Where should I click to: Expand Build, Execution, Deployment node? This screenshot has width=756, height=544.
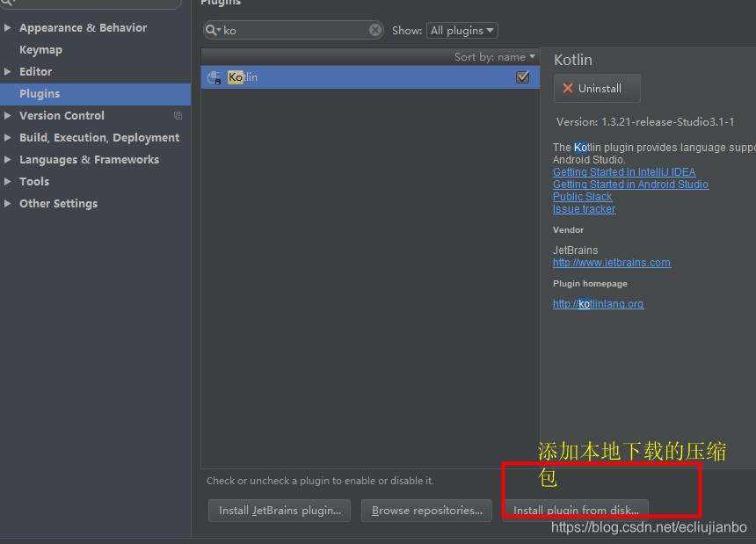tap(7, 137)
